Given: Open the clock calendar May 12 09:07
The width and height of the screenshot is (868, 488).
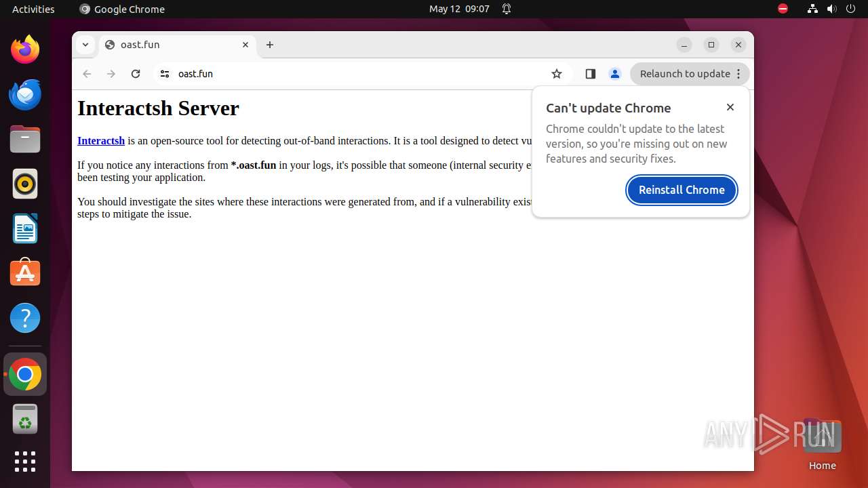Looking at the screenshot, I should 459,9.
